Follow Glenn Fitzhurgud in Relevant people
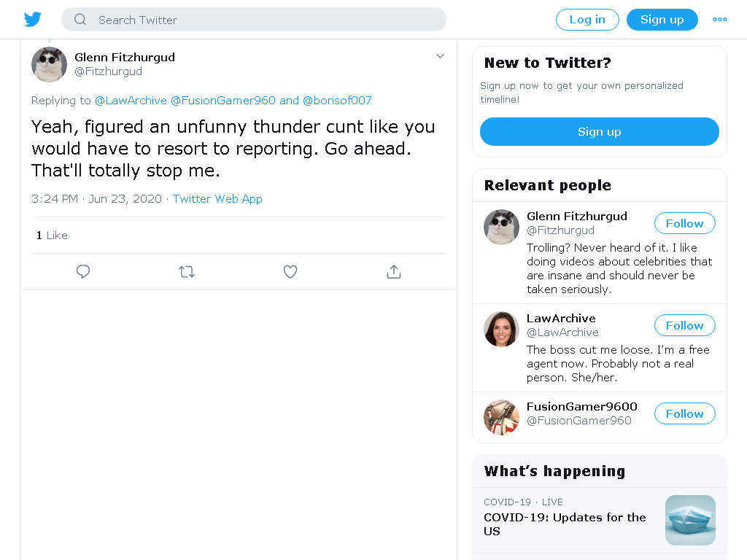Image resolution: width=747 pixels, height=560 pixels. (x=684, y=223)
